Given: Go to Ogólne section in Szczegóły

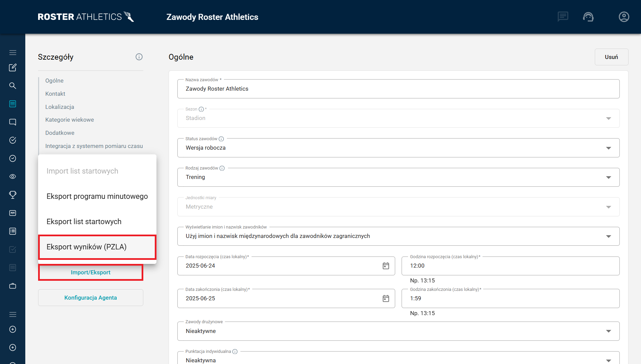Looking at the screenshot, I should pos(54,81).
